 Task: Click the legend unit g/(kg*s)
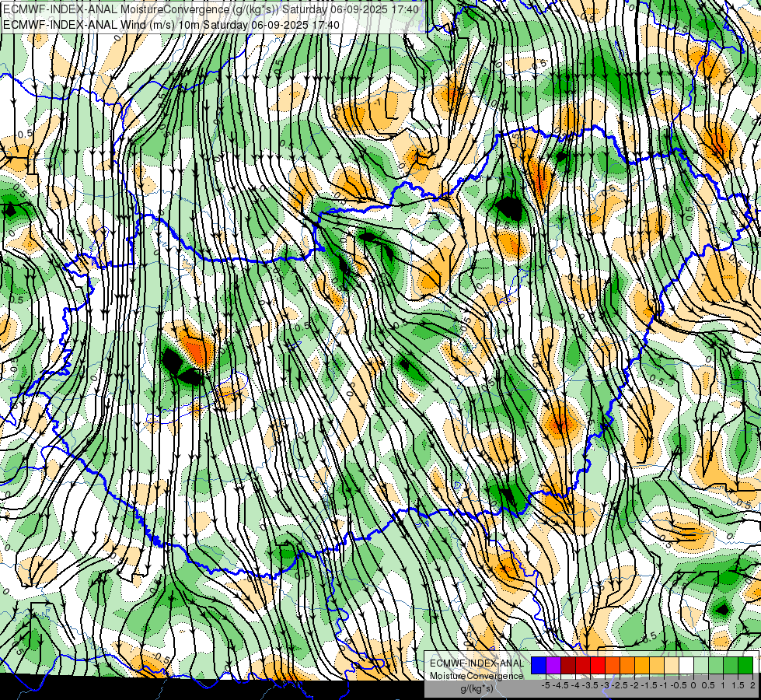coord(476,688)
